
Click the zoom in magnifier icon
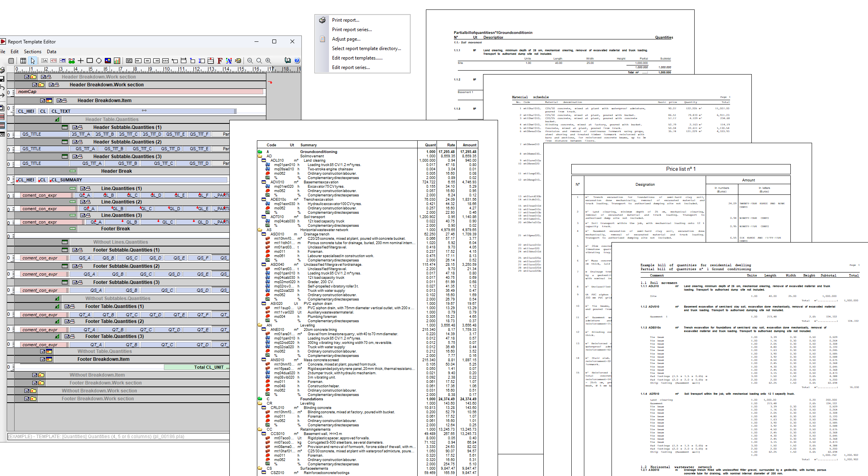(268, 61)
